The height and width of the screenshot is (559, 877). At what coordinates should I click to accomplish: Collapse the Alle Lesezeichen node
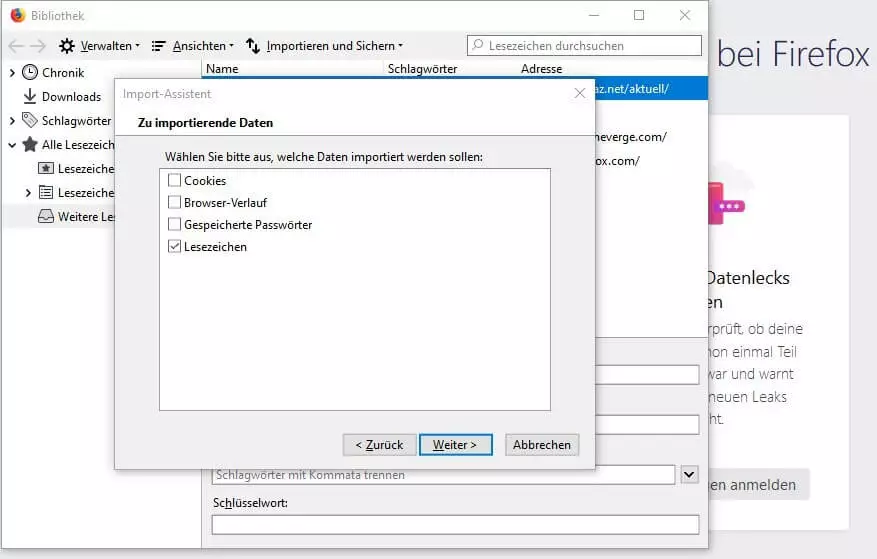click(x=12, y=145)
